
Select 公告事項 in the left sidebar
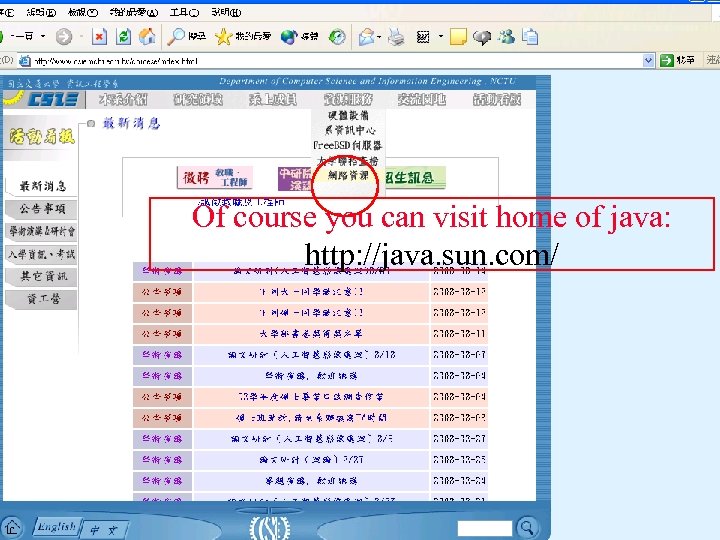click(42, 209)
